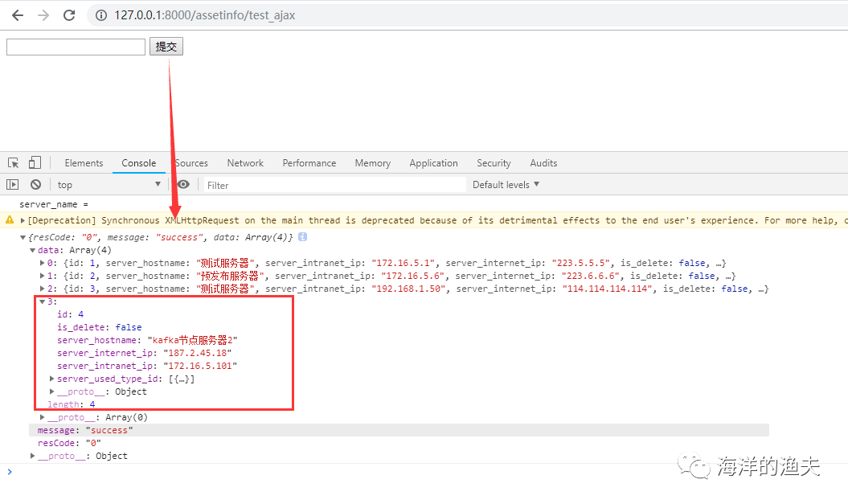
Task: Select the "is_delete: false" property row
Action: tap(100, 327)
